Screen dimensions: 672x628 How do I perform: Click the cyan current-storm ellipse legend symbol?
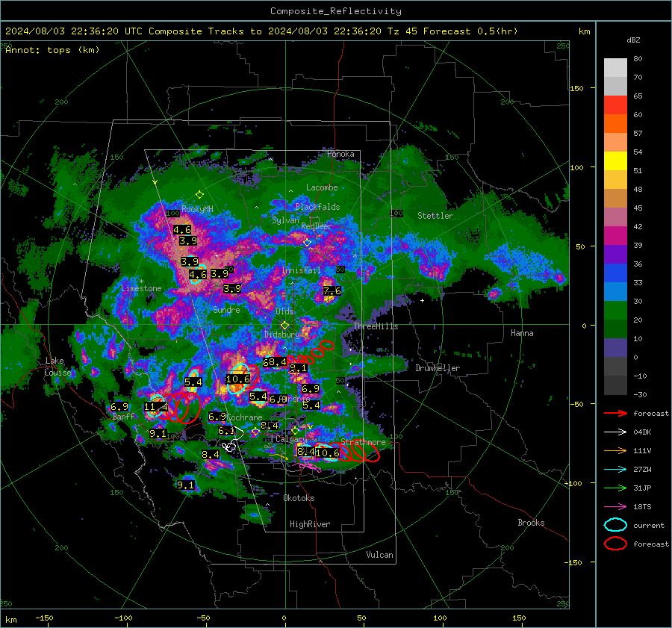(615, 525)
